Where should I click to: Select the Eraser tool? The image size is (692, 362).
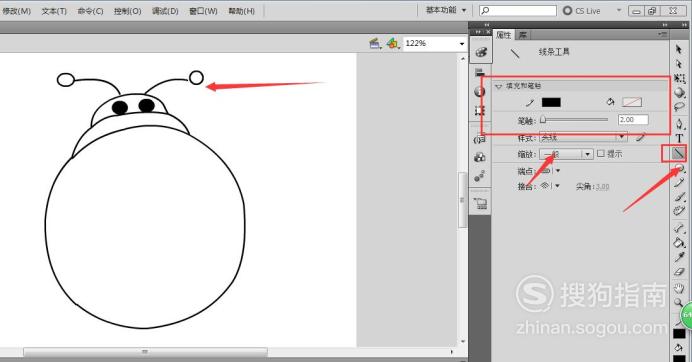coord(679,272)
